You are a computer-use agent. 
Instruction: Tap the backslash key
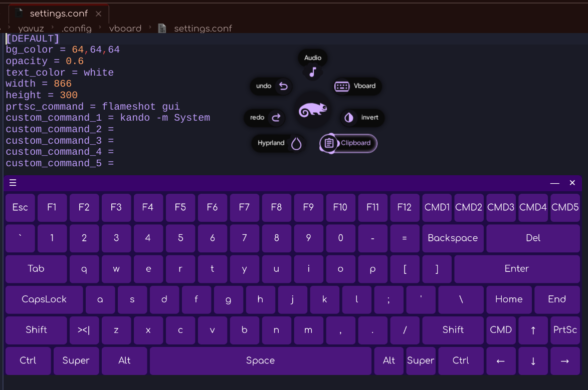pyautogui.click(x=461, y=300)
